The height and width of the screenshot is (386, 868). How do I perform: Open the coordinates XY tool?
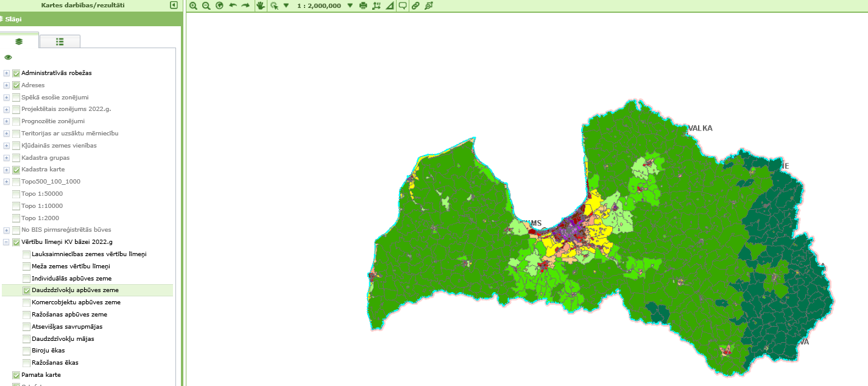(376, 5)
